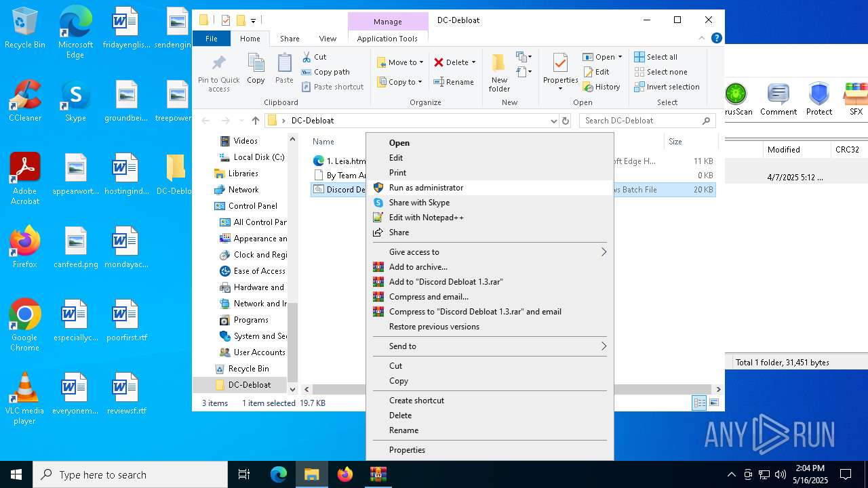Click the Windows Start button
The width and height of the screenshot is (868, 488).
[16, 474]
